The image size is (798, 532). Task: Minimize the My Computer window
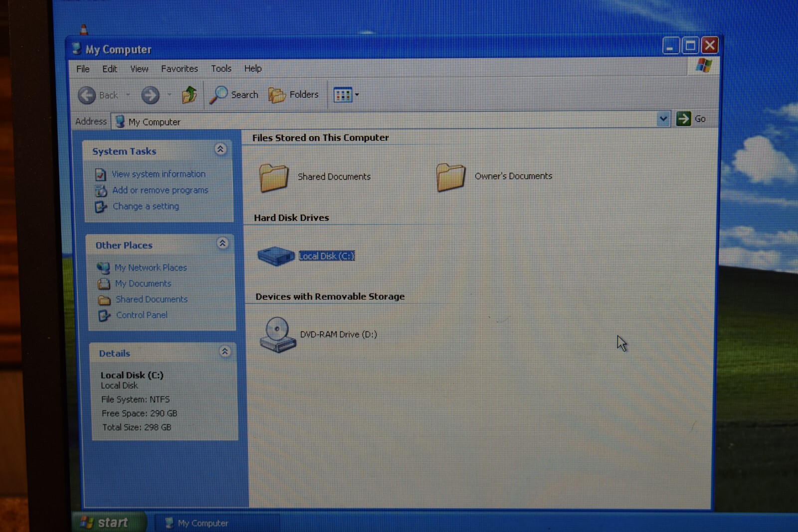[x=671, y=46]
